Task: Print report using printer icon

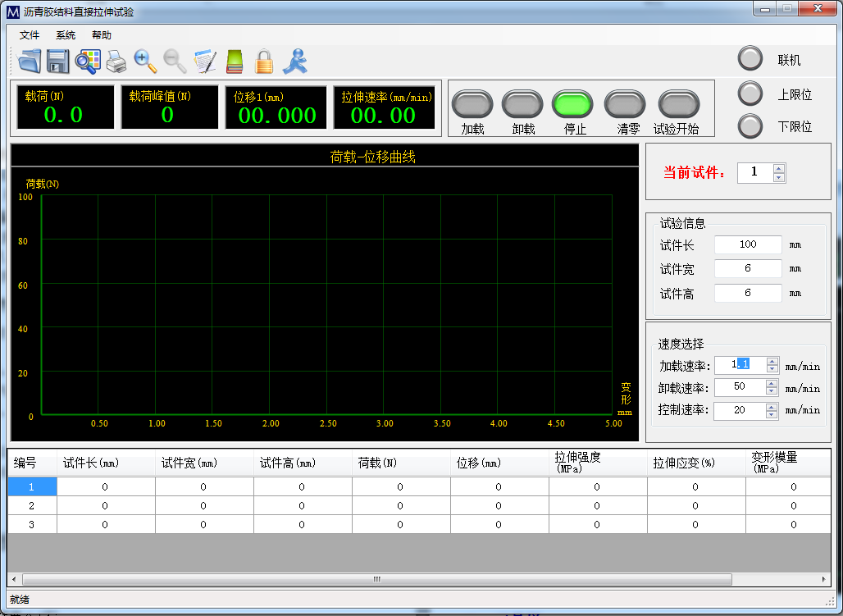Action: coord(116,62)
